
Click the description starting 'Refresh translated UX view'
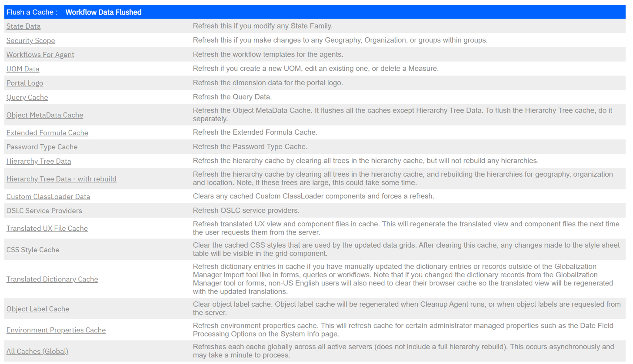click(x=406, y=228)
